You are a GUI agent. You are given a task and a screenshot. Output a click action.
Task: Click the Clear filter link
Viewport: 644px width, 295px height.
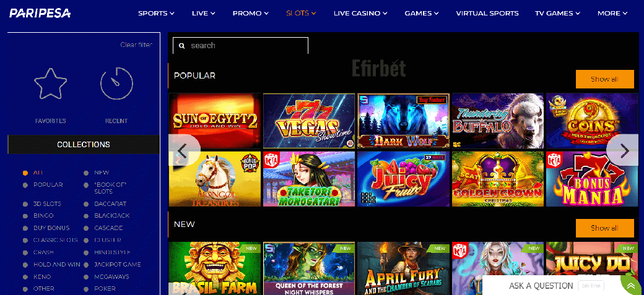click(x=136, y=45)
